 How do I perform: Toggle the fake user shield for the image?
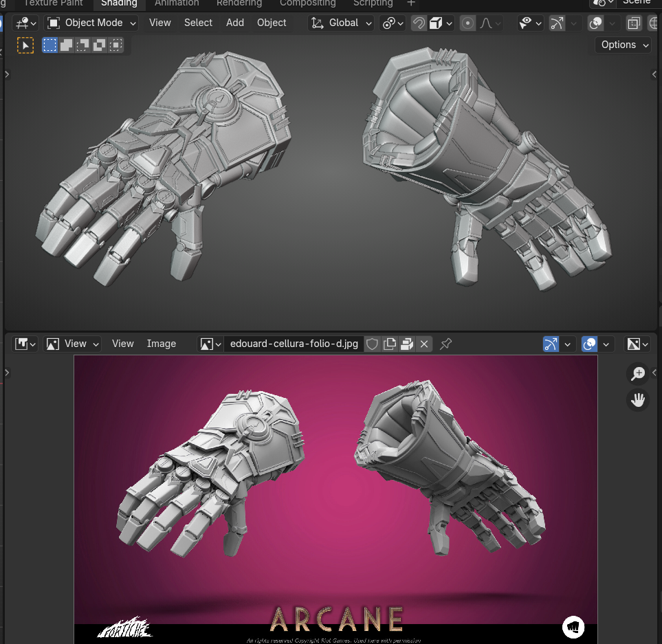[x=372, y=344]
